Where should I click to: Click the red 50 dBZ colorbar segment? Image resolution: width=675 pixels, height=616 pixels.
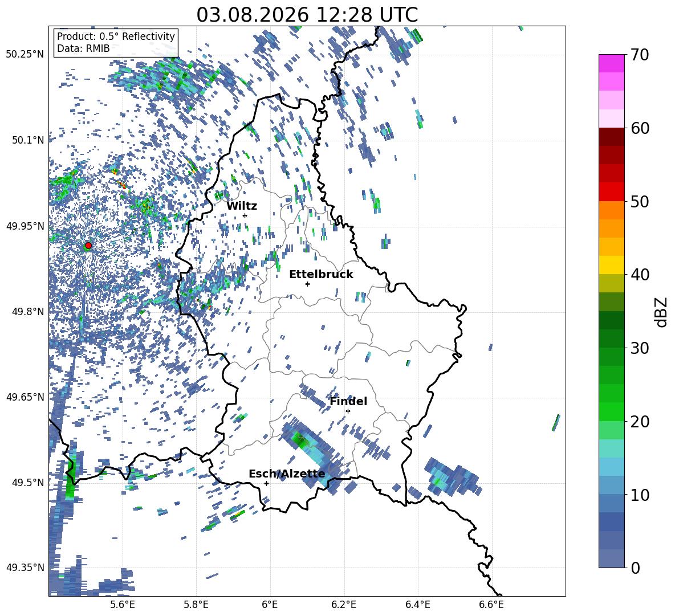coord(611,191)
